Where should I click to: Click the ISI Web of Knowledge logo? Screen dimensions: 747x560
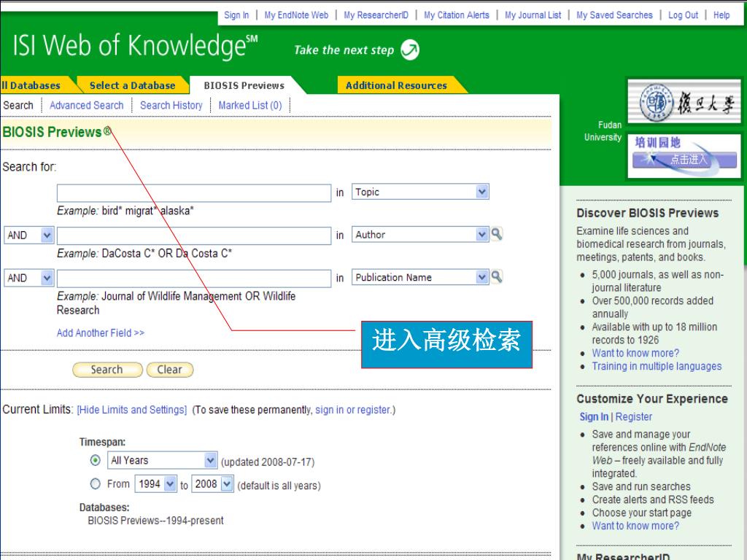(x=135, y=46)
